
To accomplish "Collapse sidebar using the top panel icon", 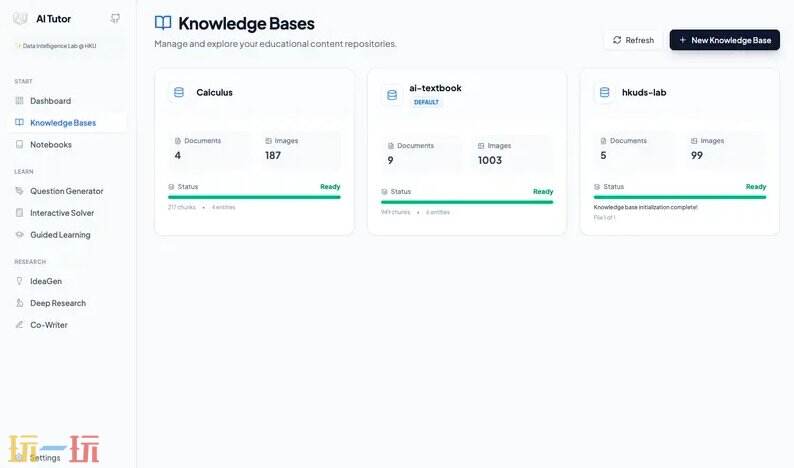I will 115,18.
